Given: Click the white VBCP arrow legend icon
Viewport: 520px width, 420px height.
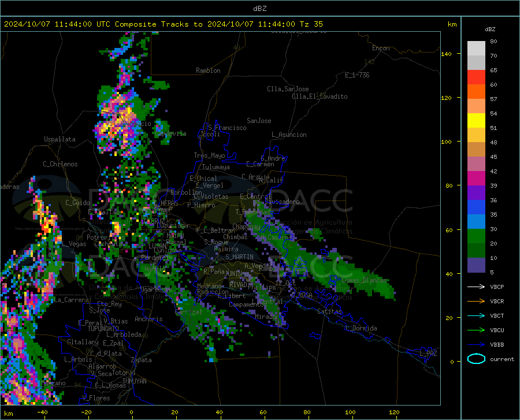Looking at the screenshot, I should pyautogui.click(x=476, y=287).
